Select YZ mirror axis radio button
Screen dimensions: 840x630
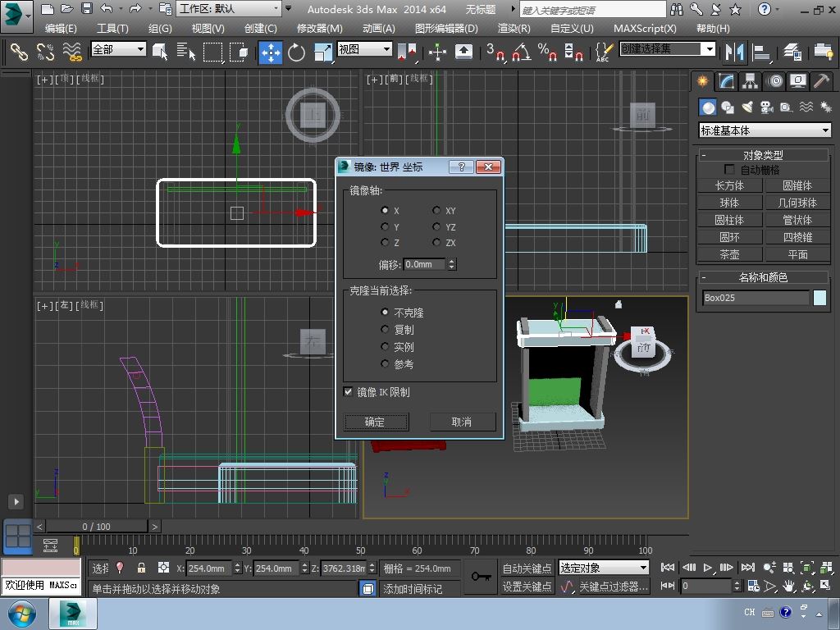[436, 226]
